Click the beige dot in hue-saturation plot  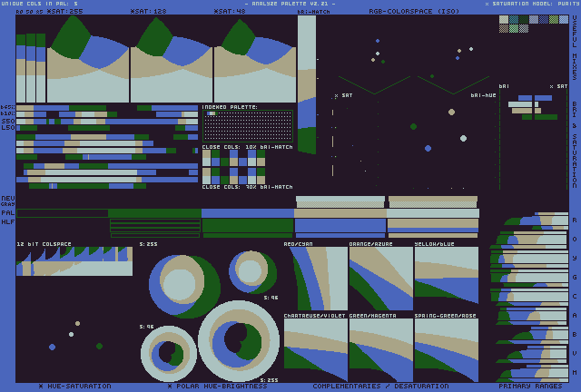77,323
